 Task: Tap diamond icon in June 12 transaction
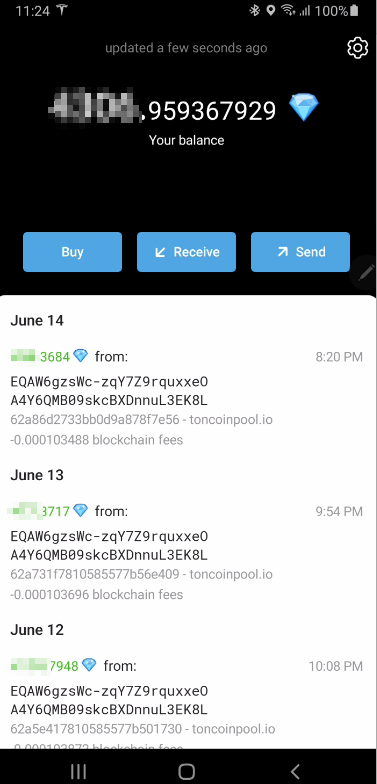tap(89, 665)
